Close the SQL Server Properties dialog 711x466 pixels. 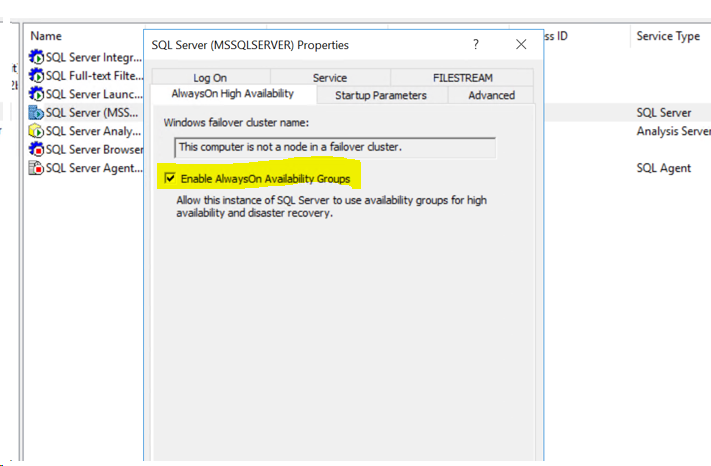point(521,45)
